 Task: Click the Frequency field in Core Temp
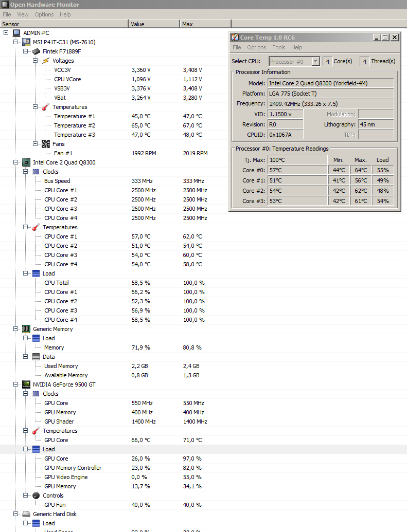331,104
